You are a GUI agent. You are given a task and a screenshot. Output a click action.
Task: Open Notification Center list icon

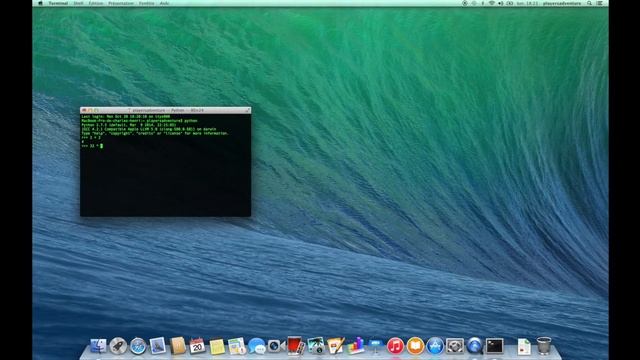(x=600, y=3)
